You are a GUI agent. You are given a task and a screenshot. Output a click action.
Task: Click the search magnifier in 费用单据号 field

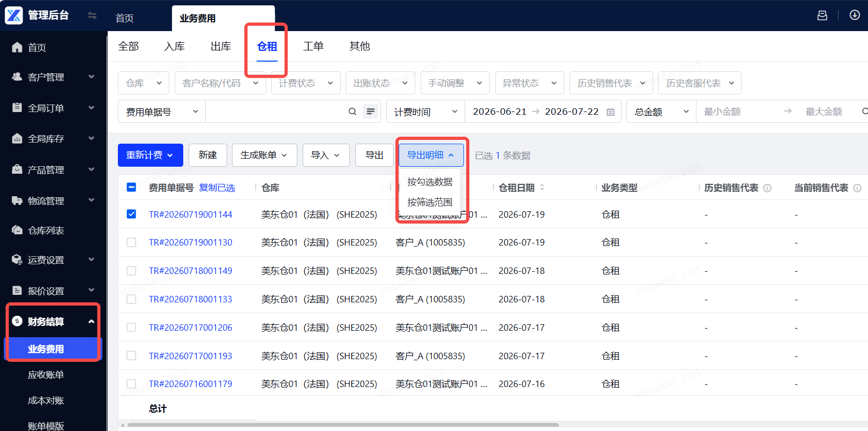click(x=353, y=112)
